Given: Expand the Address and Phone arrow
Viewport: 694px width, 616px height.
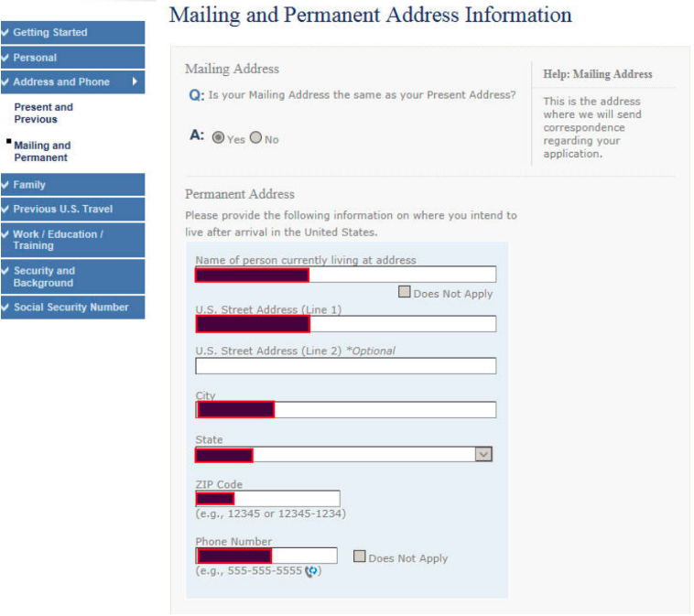Looking at the screenshot, I should coord(135,81).
